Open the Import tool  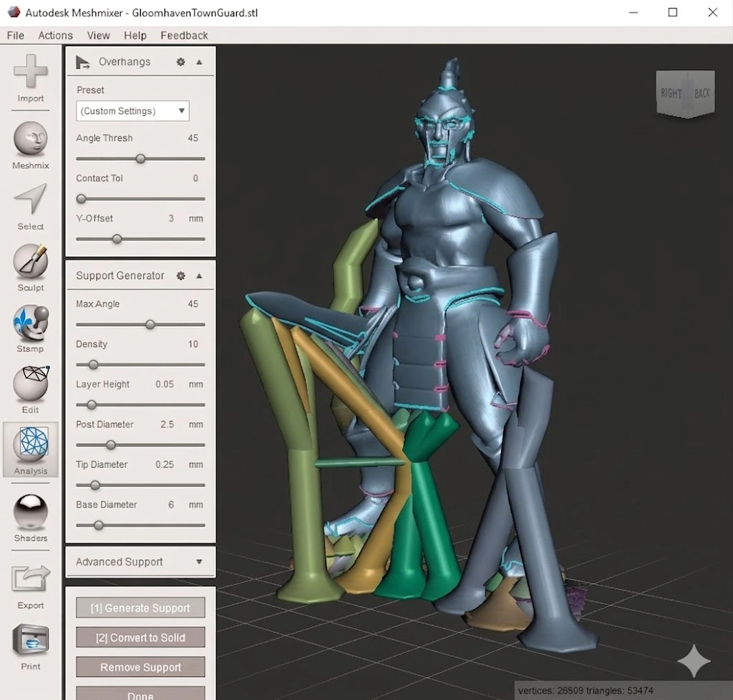[30, 77]
